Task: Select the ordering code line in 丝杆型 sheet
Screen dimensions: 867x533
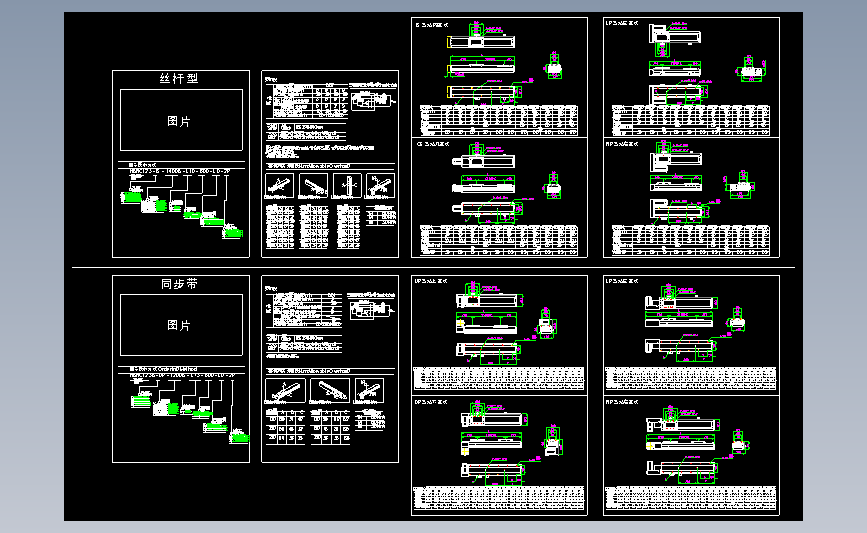Action: [180, 171]
